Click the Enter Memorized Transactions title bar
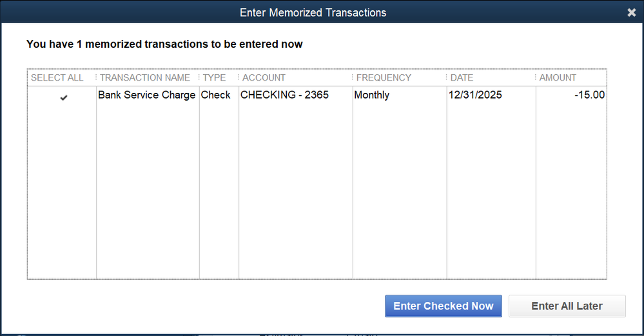644x336 pixels. click(x=313, y=12)
